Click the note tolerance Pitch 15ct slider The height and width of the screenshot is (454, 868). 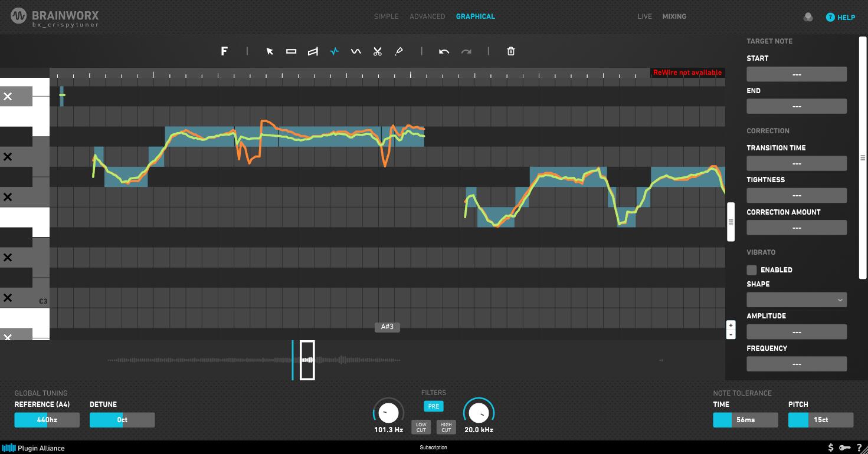821,420
